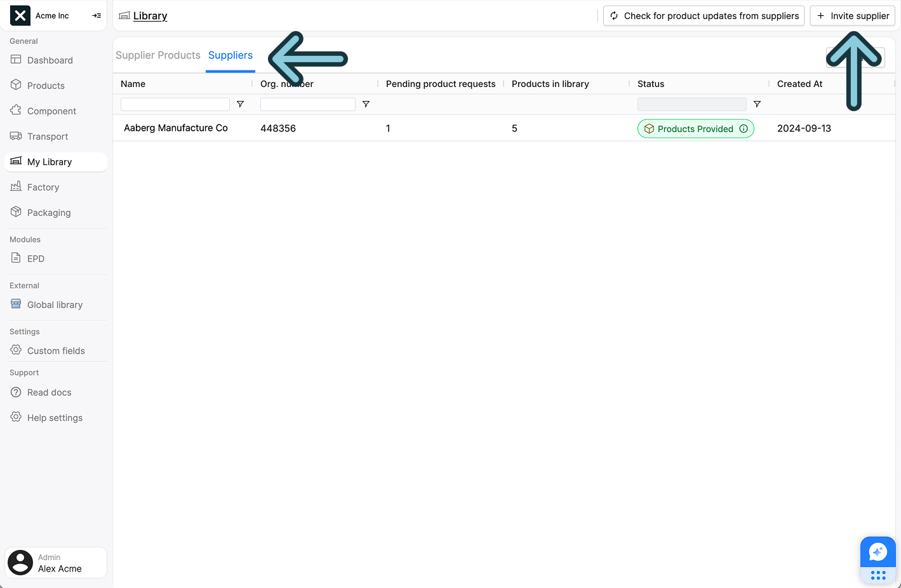View the Products Provided status info icon
Viewport: 901px width, 588px height.
tap(744, 128)
